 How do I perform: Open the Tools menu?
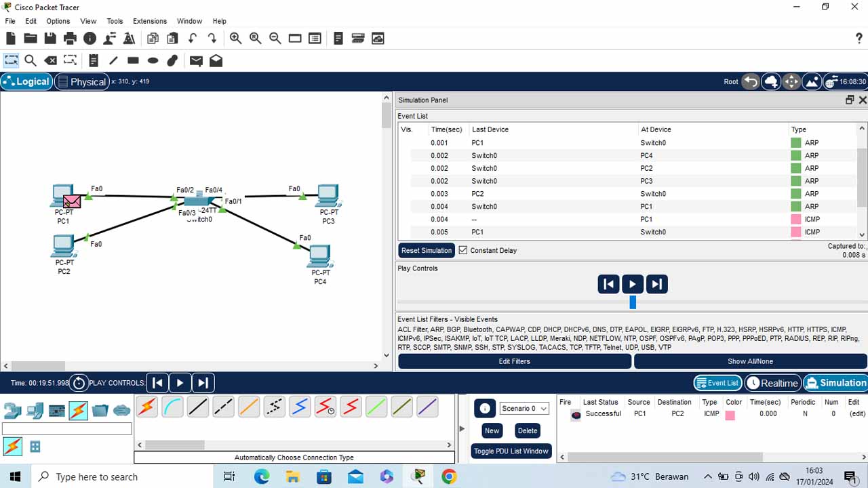115,21
